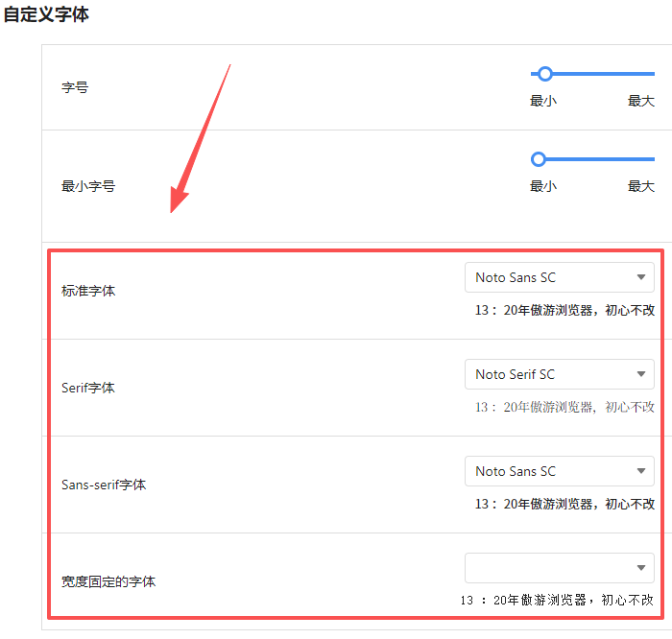Click 最大 label under 字号 slider
This screenshot has height=639, width=672.
click(641, 101)
